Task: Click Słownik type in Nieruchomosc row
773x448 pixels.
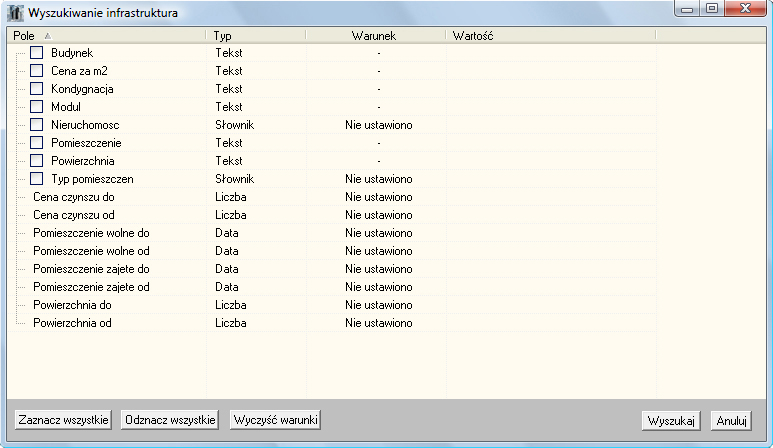Action: (235, 125)
